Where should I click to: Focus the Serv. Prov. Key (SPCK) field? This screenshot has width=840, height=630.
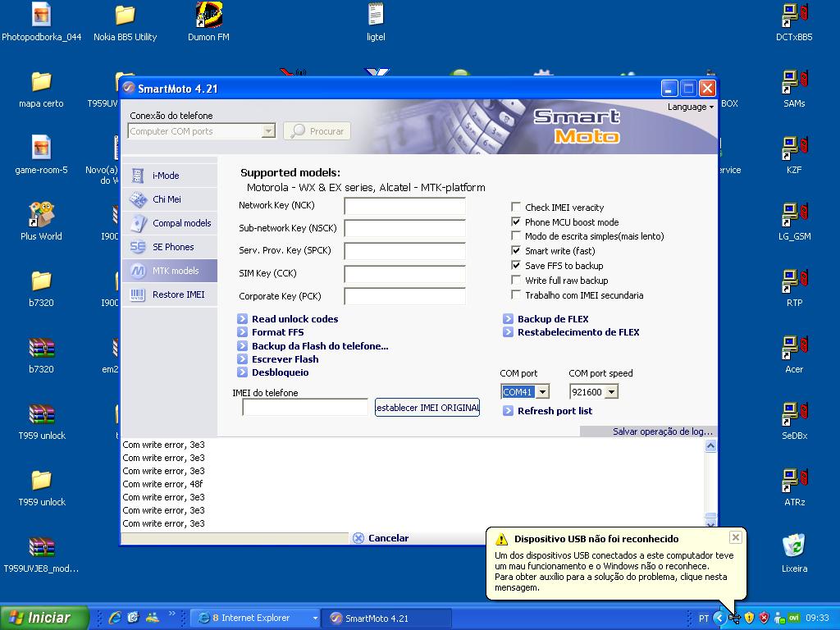tap(404, 251)
